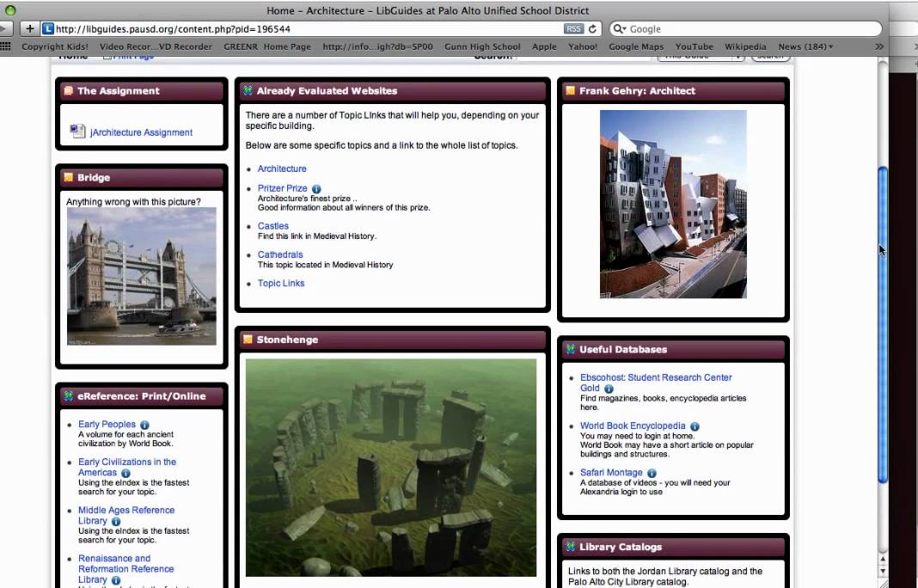Click The Assignment box header icon

69,91
